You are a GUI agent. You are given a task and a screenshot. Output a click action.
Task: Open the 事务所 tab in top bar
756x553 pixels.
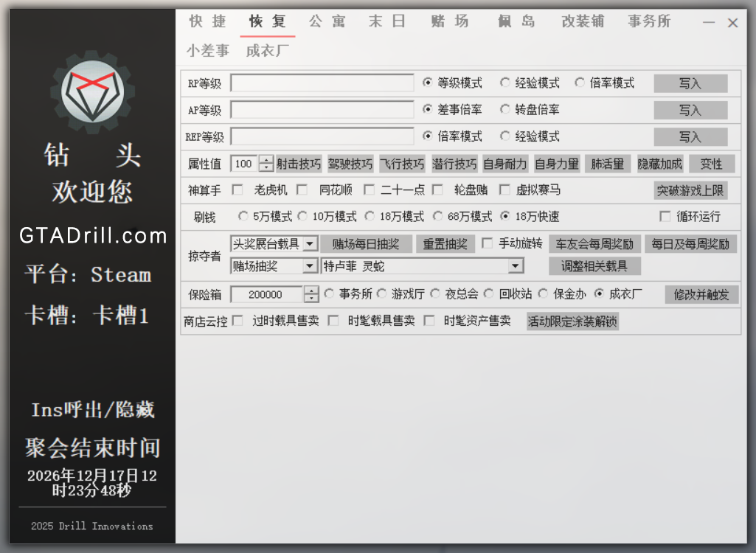click(x=649, y=21)
